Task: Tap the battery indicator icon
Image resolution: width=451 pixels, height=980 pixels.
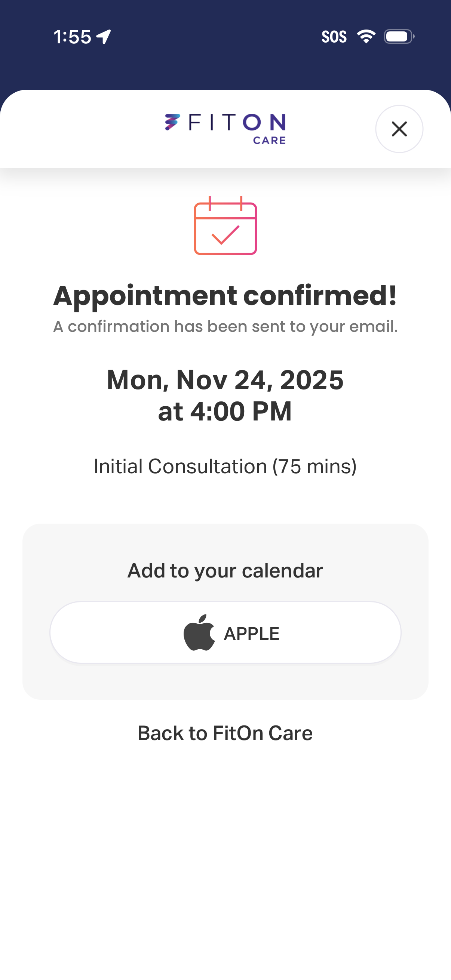Action: 399,37
